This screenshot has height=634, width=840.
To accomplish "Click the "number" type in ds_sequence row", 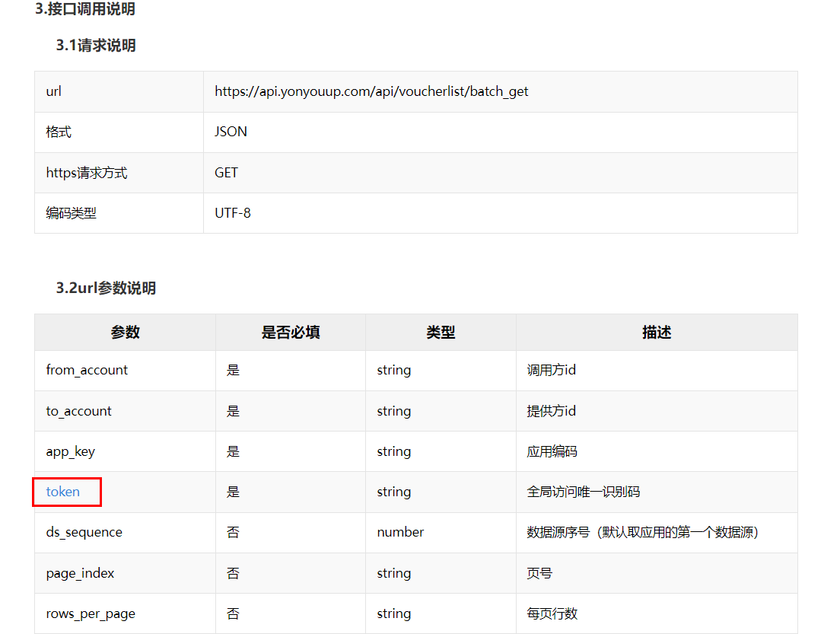I will 400,532.
